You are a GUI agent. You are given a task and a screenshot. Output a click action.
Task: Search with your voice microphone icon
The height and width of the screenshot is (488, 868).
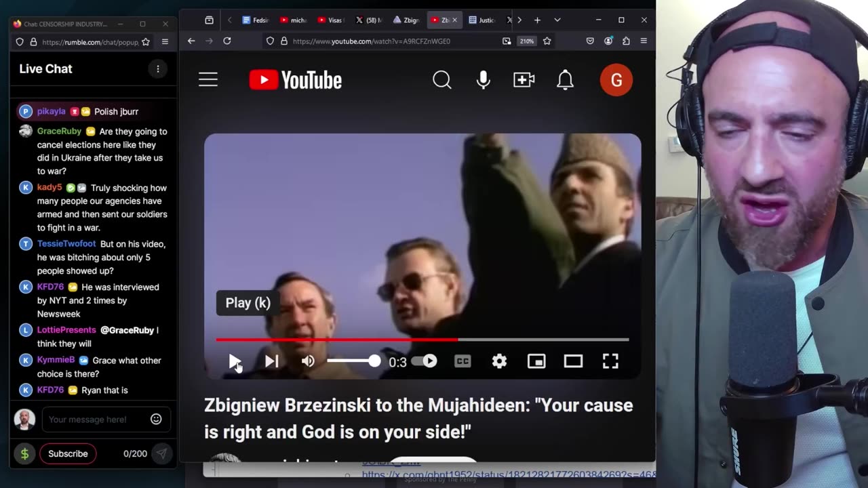coord(484,80)
